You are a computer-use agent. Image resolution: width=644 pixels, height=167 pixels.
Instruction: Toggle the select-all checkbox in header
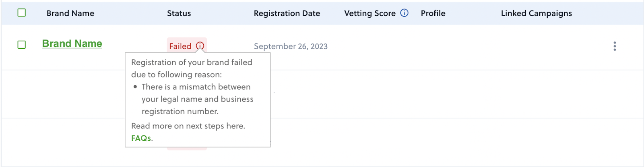pos(22,13)
